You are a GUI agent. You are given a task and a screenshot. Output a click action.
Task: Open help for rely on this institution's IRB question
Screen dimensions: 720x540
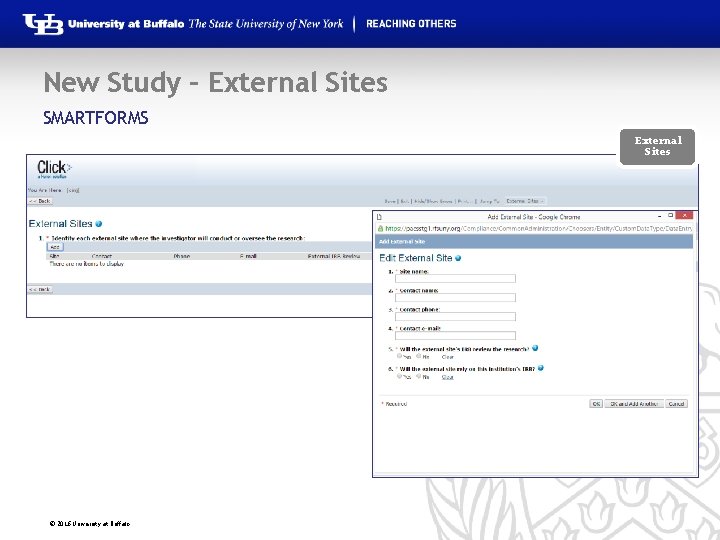[540, 368]
